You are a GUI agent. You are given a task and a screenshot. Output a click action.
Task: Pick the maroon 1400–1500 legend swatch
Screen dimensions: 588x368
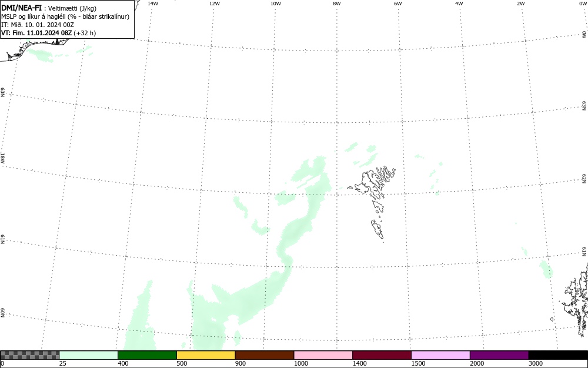382,355
